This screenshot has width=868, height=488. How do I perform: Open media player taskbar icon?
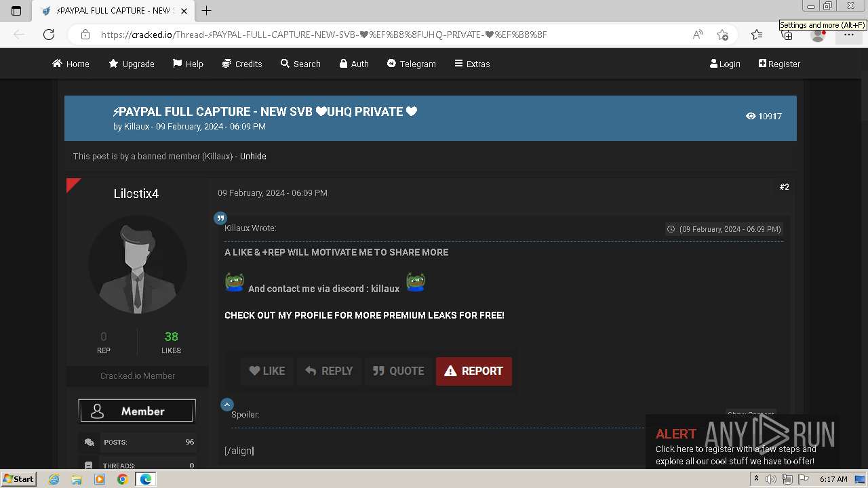100,479
